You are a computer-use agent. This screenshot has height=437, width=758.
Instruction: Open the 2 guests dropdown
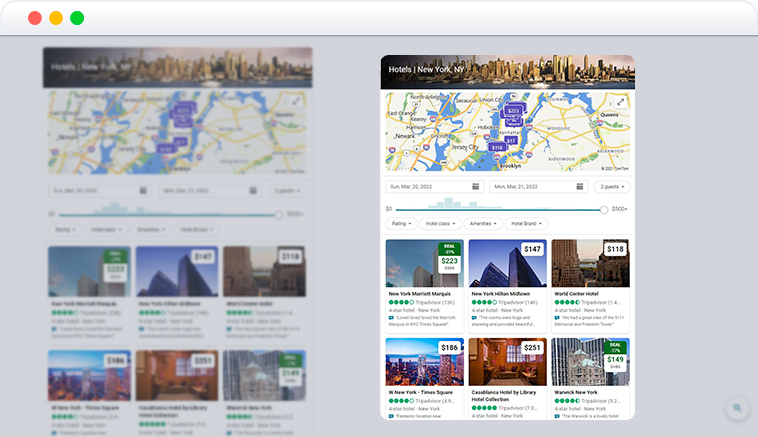click(x=612, y=187)
